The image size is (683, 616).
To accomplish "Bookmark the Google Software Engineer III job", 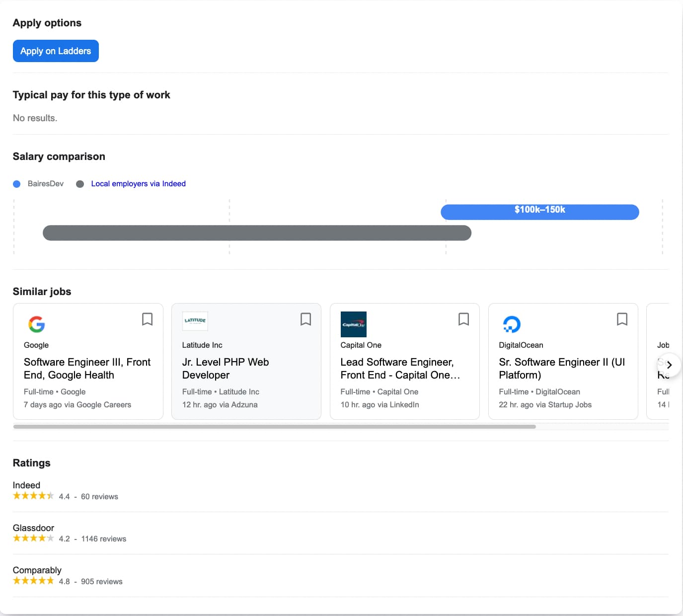I will [147, 319].
